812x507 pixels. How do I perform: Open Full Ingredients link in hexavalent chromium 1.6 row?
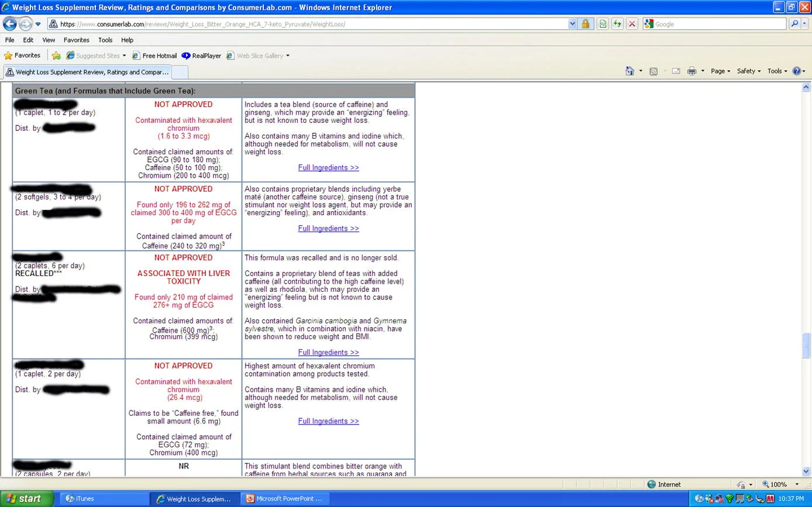coord(328,167)
